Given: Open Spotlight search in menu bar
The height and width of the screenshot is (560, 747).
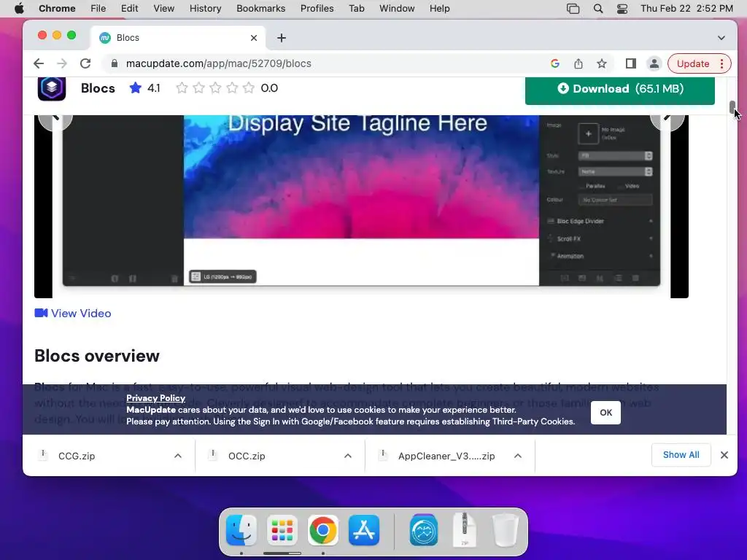Looking at the screenshot, I should [x=598, y=9].
